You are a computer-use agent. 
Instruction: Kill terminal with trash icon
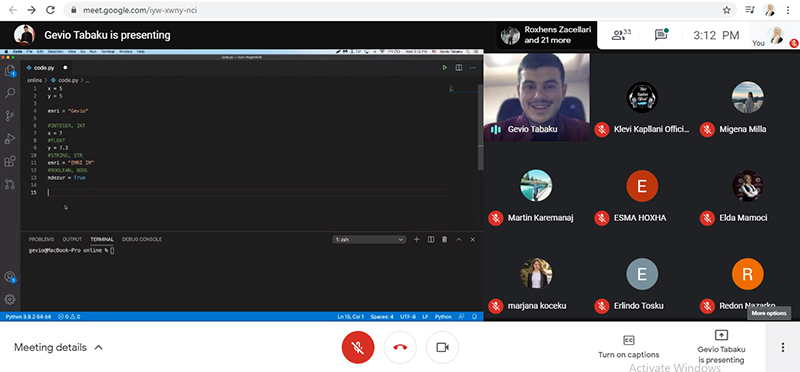tap(444, 239)
